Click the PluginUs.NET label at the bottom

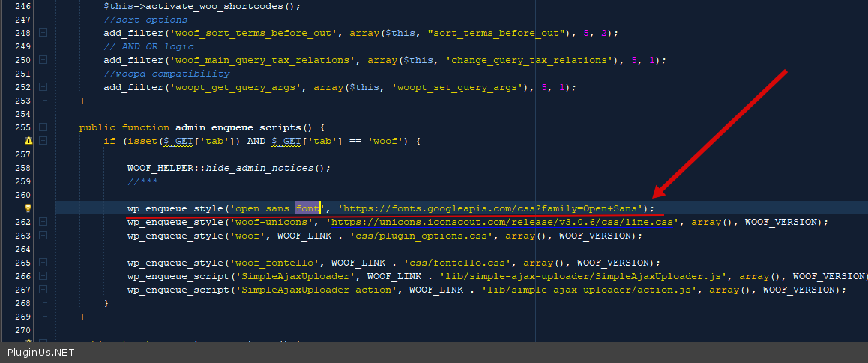41,352
